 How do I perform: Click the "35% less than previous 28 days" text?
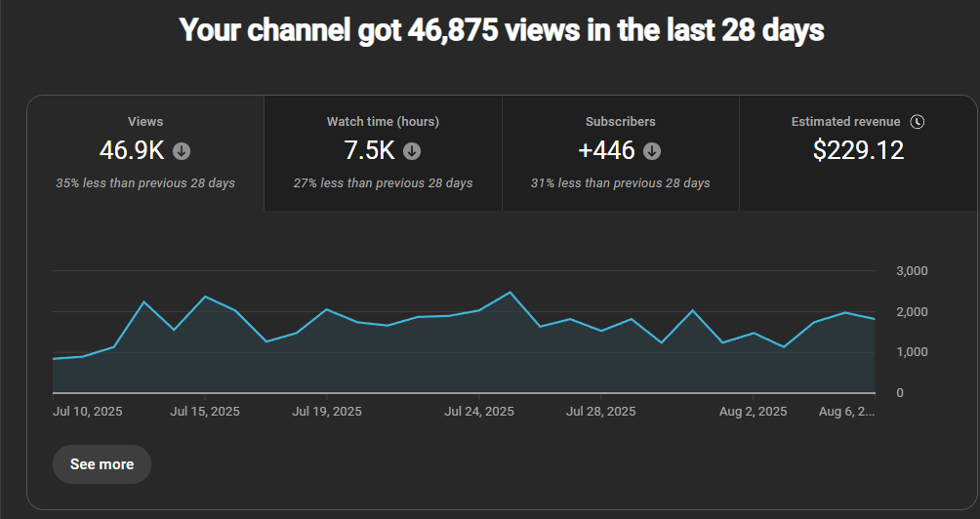tap(145, 183)
